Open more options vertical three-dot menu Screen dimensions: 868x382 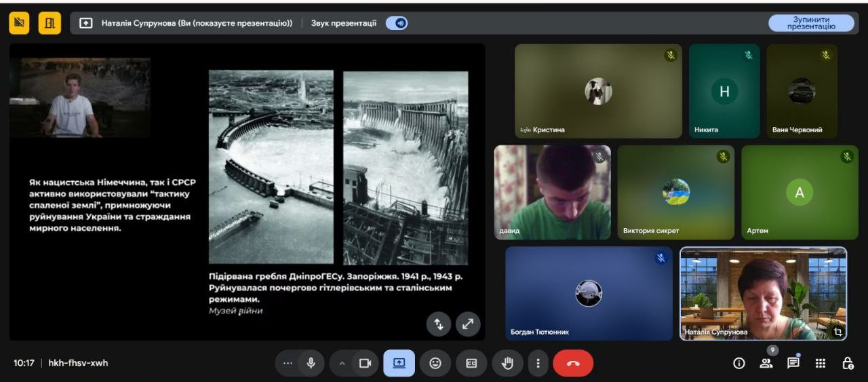[538, 363]
